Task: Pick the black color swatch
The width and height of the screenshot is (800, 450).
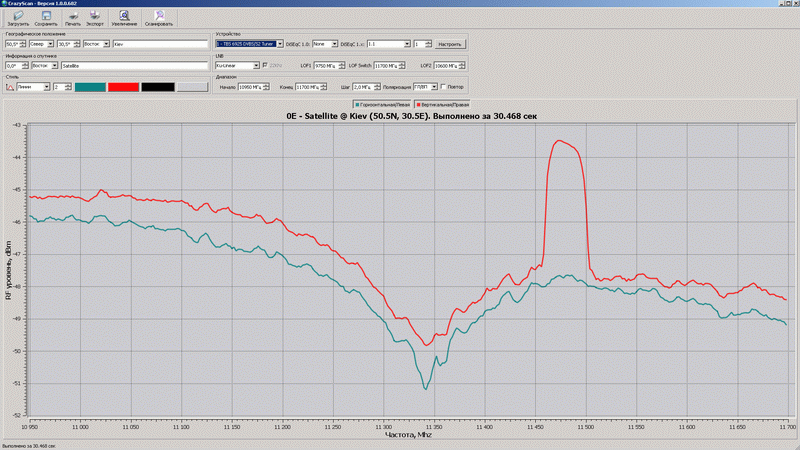Action: (158, 87)
